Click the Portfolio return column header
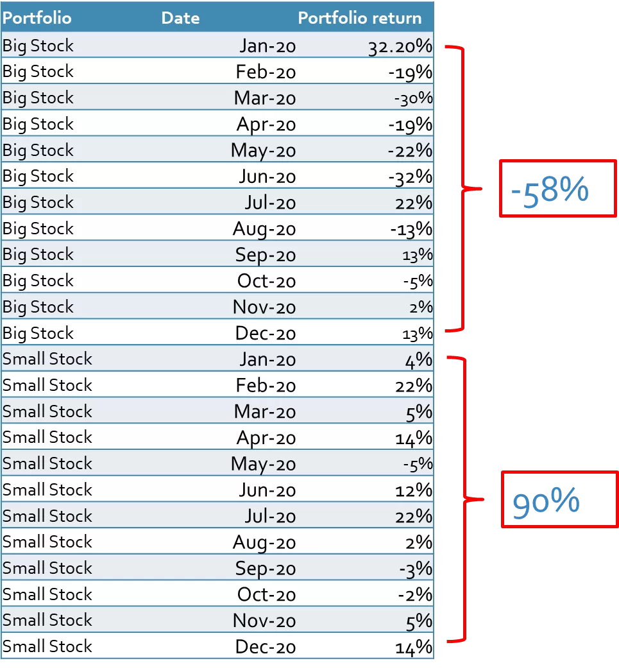Screen dimensions: 619x672 pyautogui.click(x=360, y=18)
